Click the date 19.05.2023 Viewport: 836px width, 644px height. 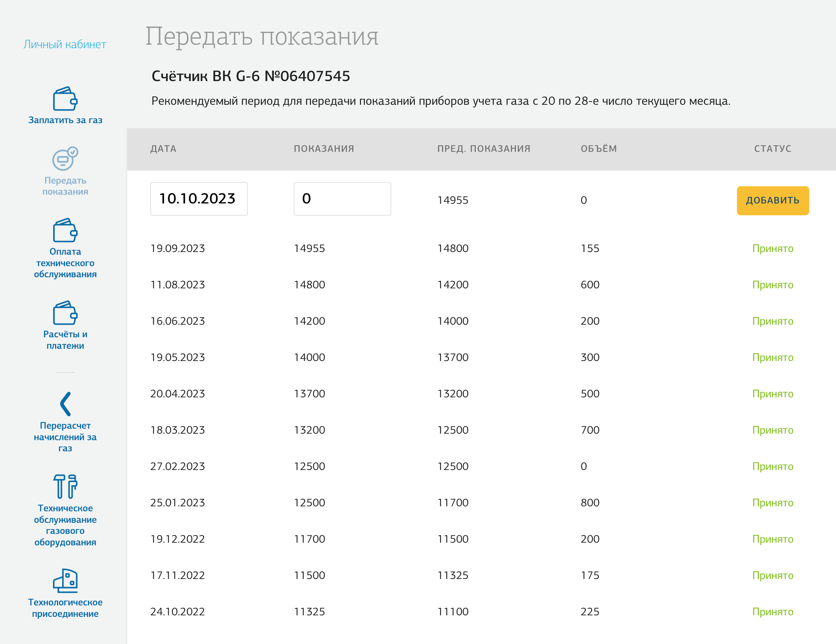click(177, 358)
